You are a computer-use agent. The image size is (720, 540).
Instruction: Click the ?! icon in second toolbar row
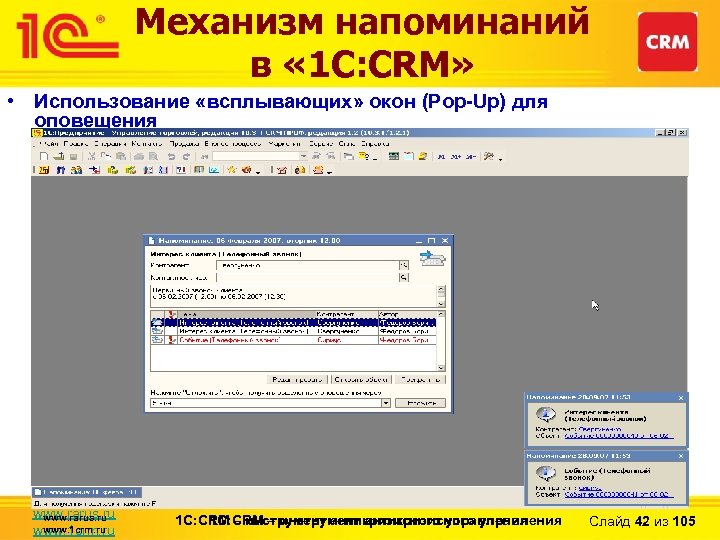tap(181, 170)
